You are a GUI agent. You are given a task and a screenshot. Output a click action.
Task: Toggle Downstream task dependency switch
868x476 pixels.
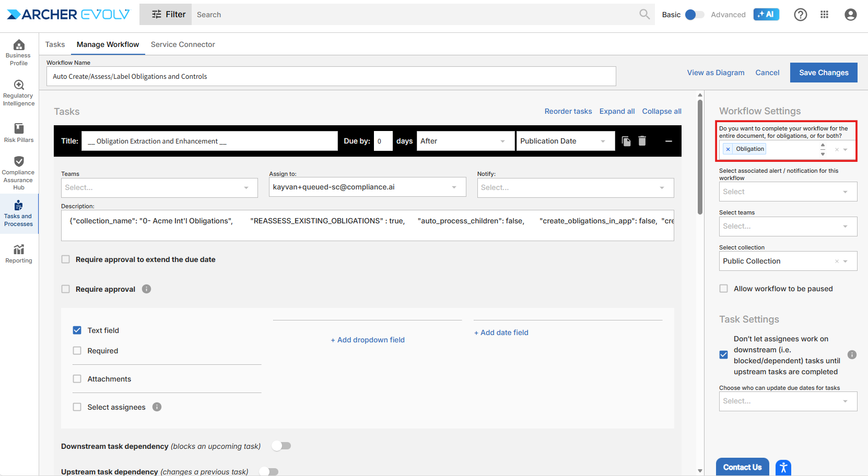[281, 446]
